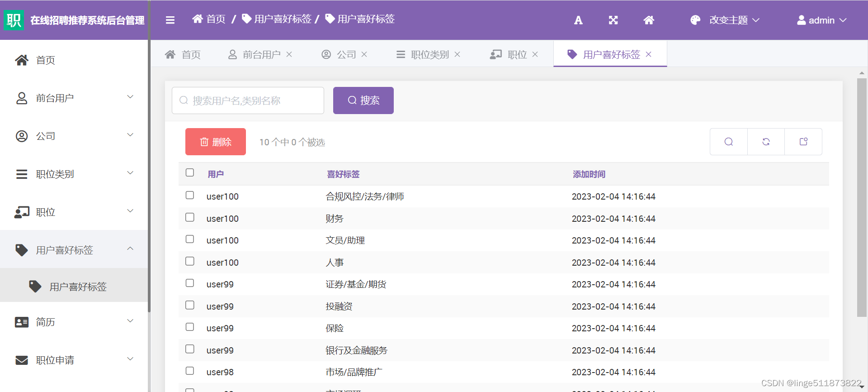868x392 pixels.
Task: Click the 公司 circle-user icon in sidebar
Action: [22, 136]
